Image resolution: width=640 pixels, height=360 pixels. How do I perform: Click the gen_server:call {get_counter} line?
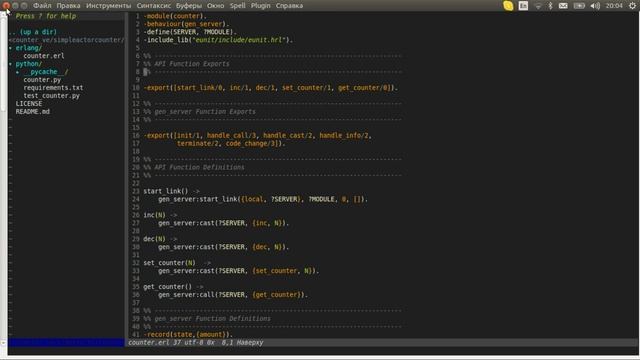pyautogui.click(x=233, y=295)
